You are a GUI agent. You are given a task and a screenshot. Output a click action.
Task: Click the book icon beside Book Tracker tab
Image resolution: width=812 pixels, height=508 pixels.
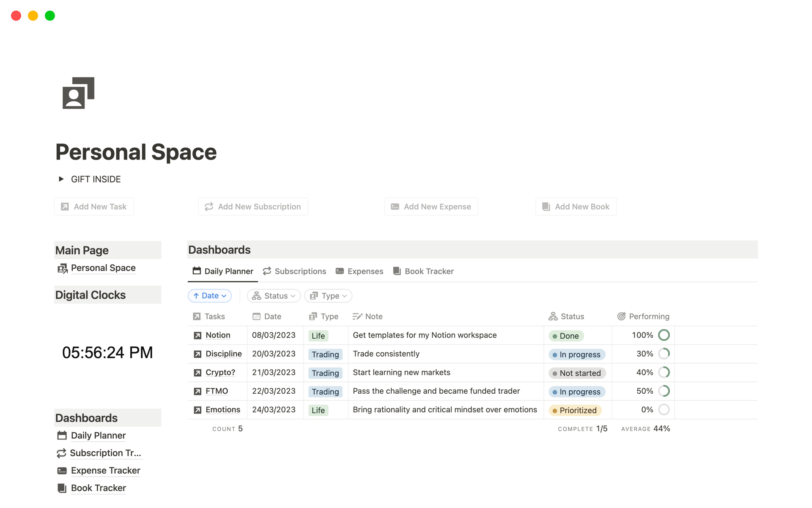397,271
